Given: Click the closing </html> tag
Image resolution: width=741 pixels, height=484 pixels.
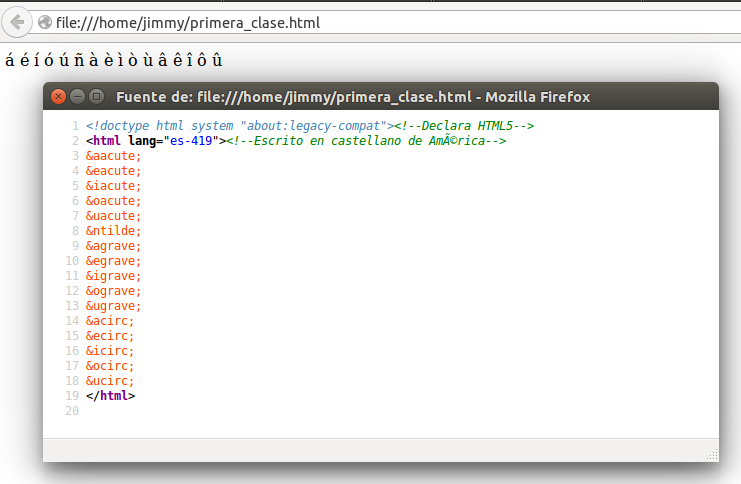Looking at the screenshot, I should click(110, 396).
